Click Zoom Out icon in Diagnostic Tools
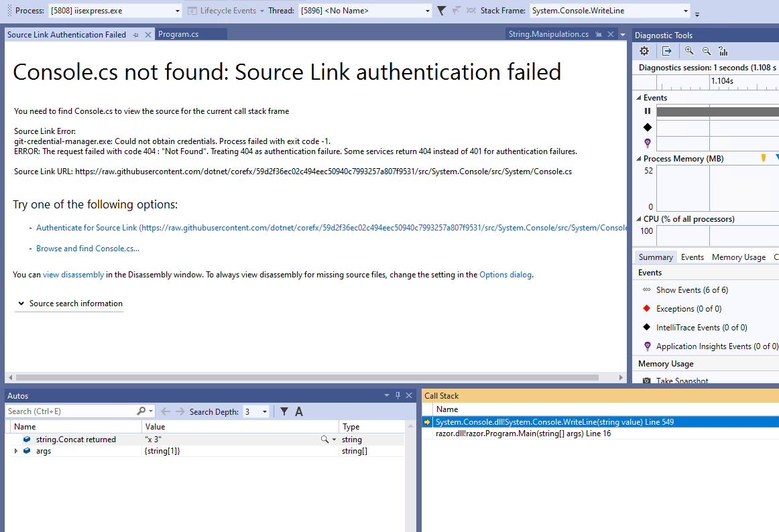Screen dimensions: 779x532 tap(706, 50)
